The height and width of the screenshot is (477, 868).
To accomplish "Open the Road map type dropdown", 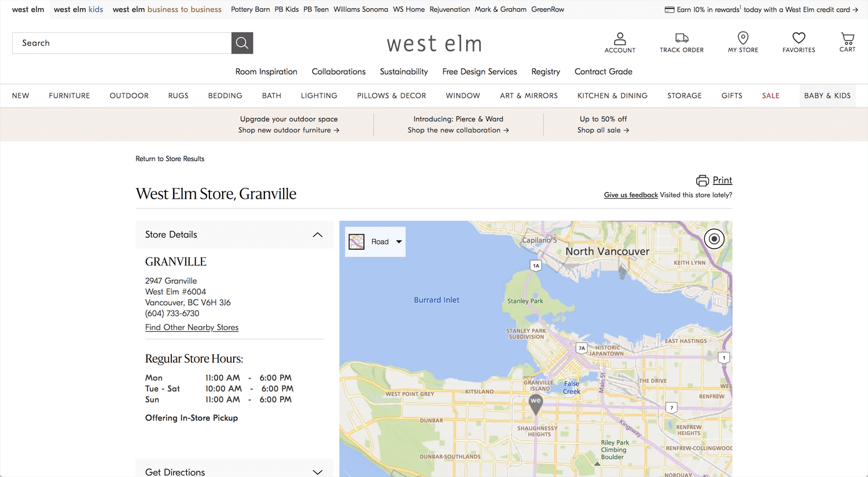I will tap(398, 242).
